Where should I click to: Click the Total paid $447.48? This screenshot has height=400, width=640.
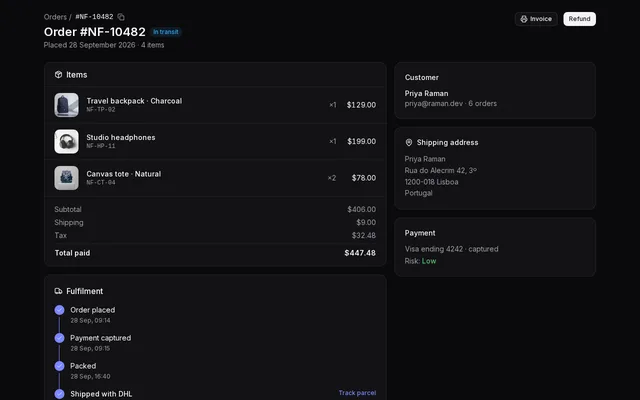click(360, 253)
